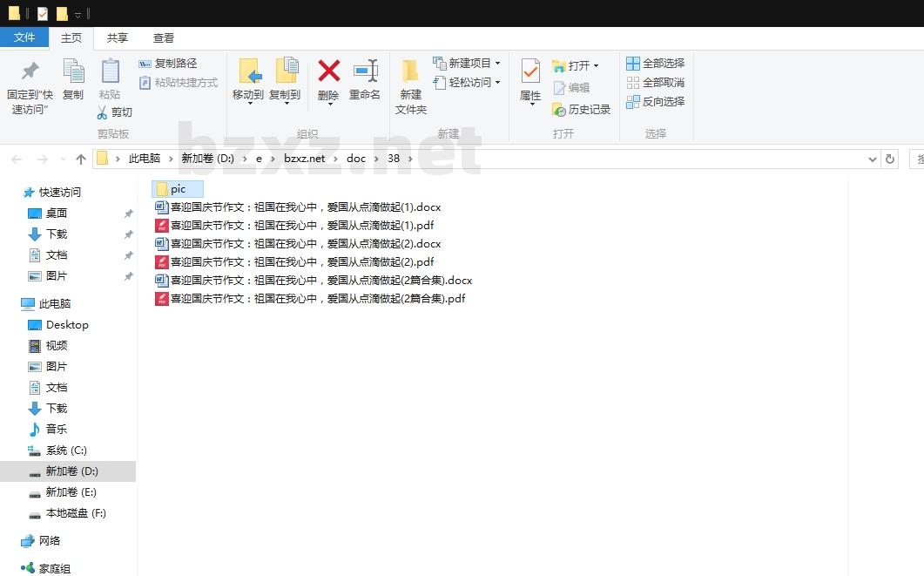Expand the New Item dropdown
Image resolution: width=924 pixels, height=576 pixels.
(x=497, y=64)
